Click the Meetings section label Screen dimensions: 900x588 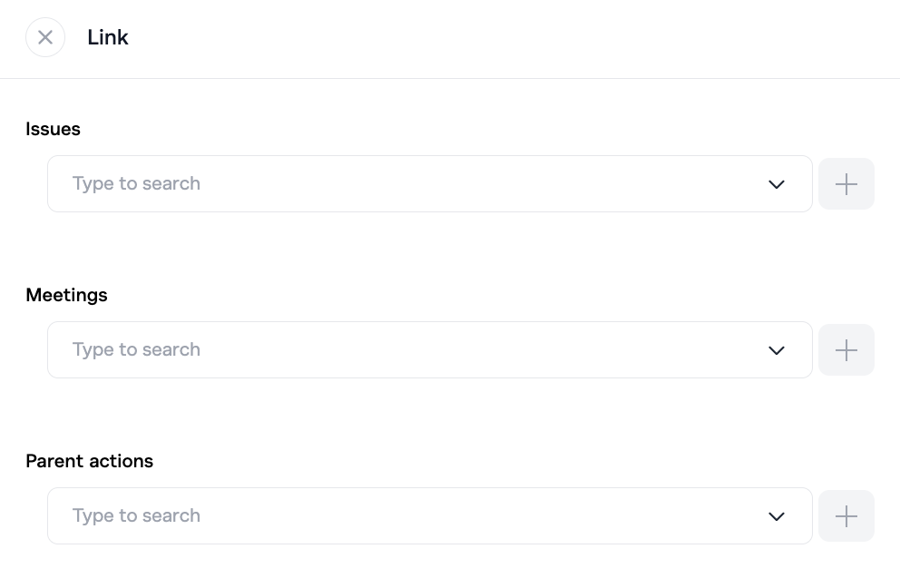pyautogui.click(x=66, y=295)
